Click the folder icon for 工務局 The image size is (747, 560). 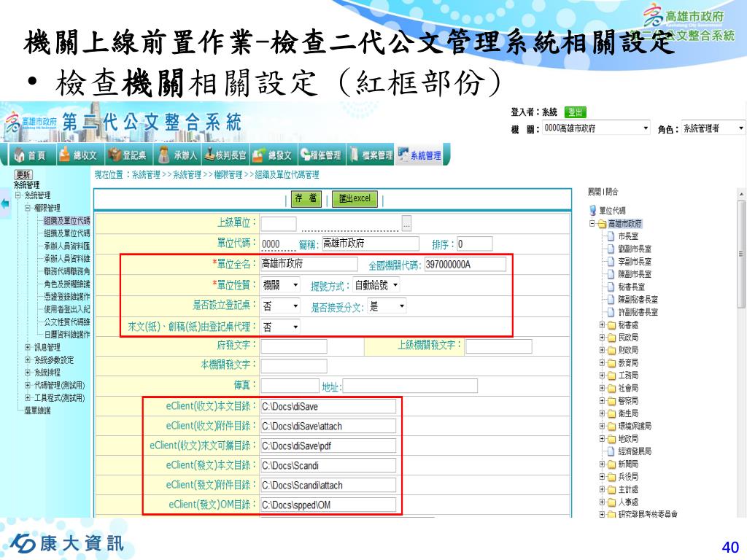612,376
